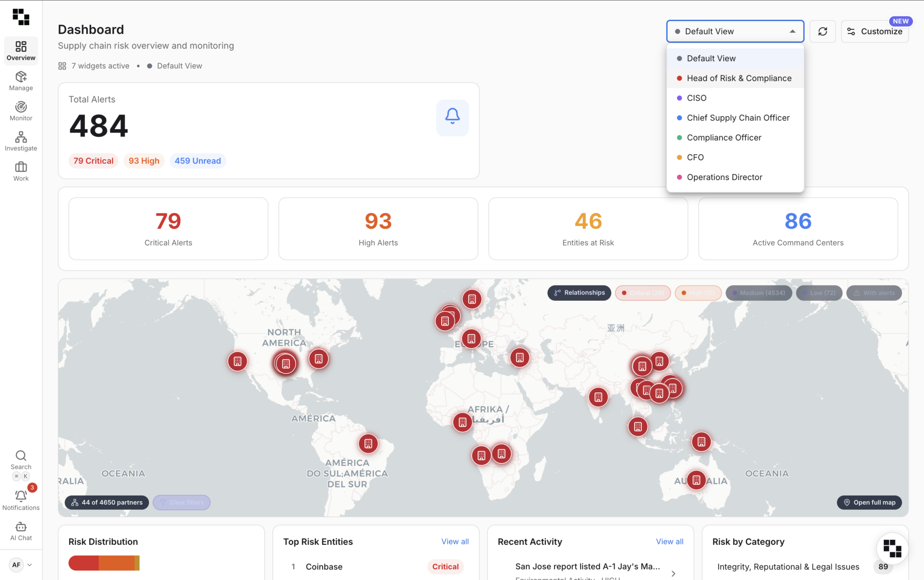
Task: Select Chief Supply Chain Officer view
Action: coord(735,118)
